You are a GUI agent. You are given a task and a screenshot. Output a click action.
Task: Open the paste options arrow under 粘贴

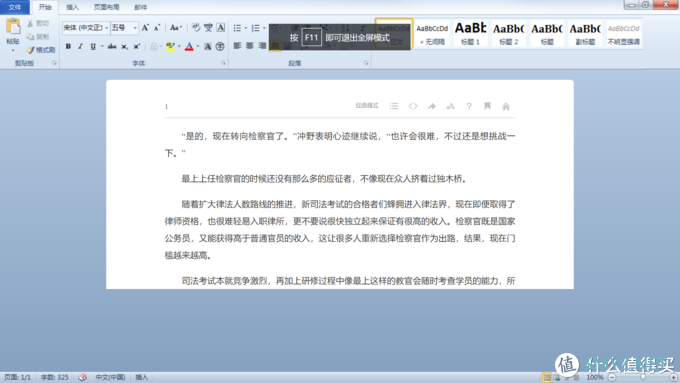pos(13,50)
